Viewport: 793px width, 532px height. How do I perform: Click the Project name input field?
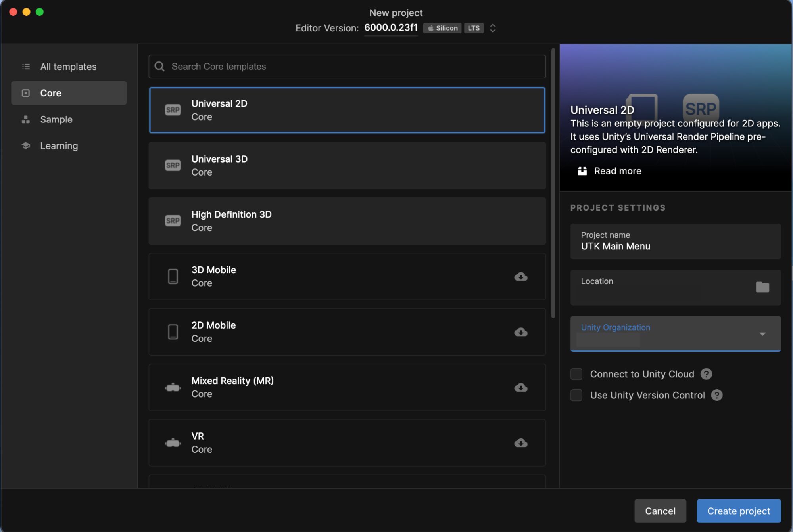coord(675,246)
